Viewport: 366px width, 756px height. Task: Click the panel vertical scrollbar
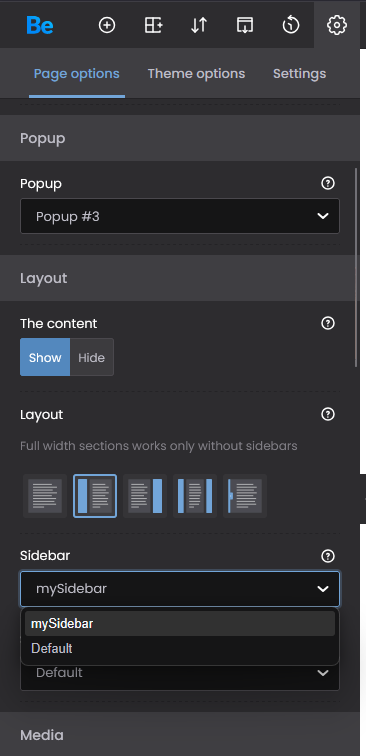click(356, 268)
